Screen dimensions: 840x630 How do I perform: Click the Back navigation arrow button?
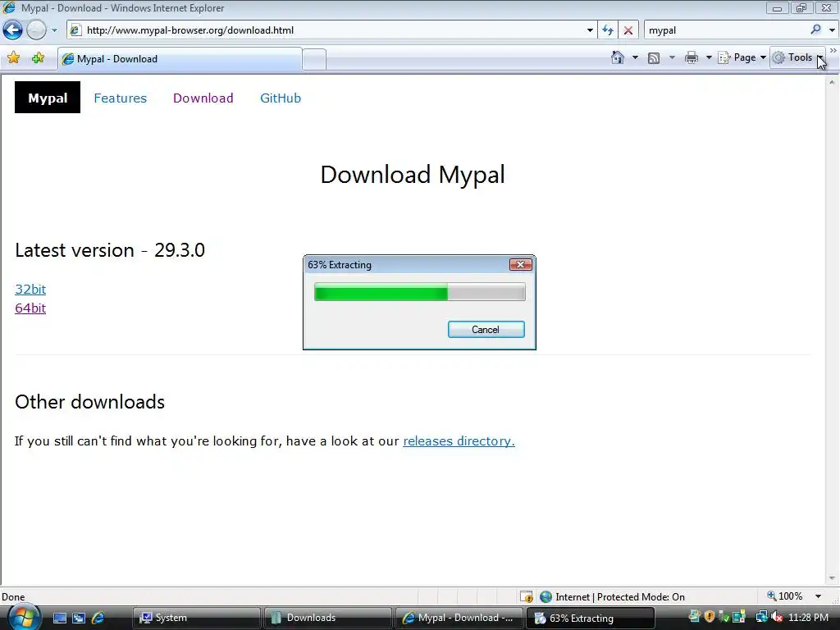click(x=12, y=30)
